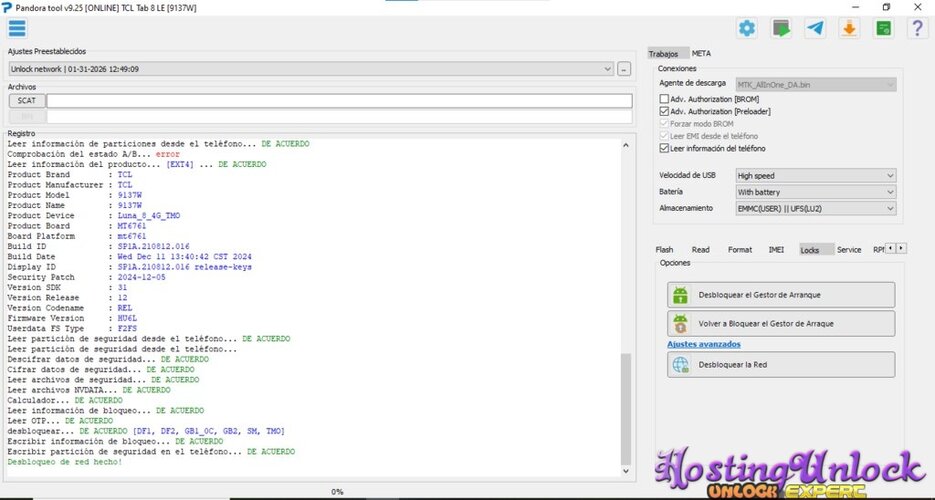935x500 pixels.
Task: Click "Wed Dec 11 13:40:42 CST 2024" build date
Action: click(x=184, y=257)
